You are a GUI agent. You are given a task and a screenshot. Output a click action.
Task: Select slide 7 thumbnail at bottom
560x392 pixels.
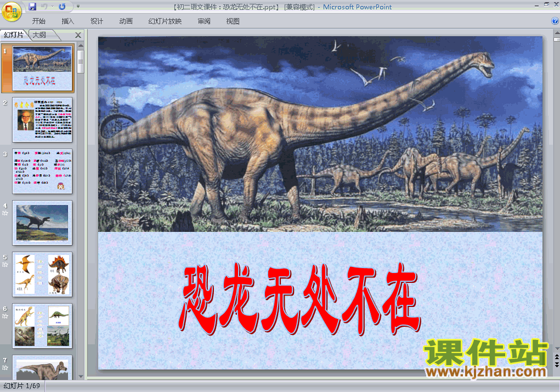pyautogui.click(x=42, y=367)
